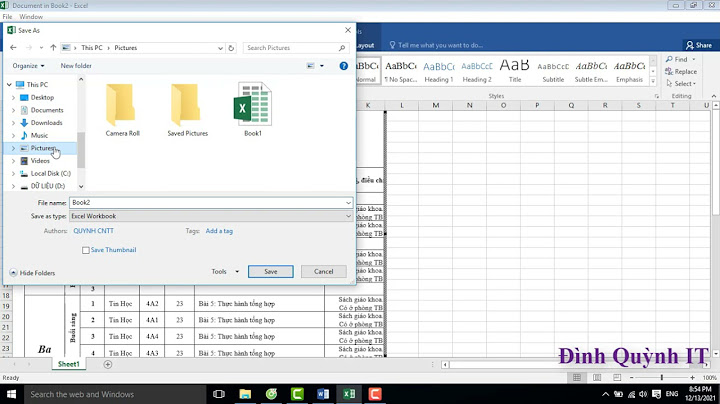
Task: Zoom out with minus button
Action: [x=632, y=377]
